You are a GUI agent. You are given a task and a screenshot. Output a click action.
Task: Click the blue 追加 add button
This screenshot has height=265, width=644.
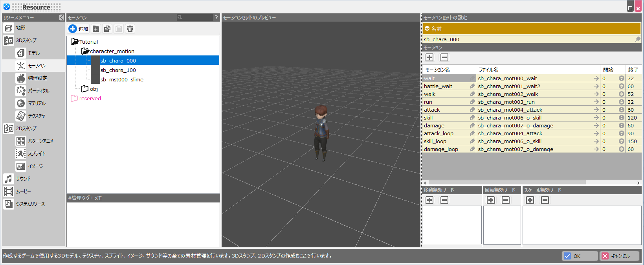tap(78, 29)
